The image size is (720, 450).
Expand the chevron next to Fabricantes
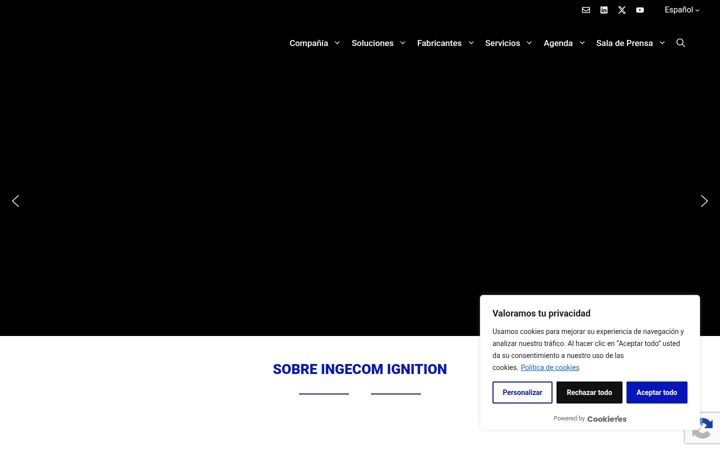pos(471,43)
